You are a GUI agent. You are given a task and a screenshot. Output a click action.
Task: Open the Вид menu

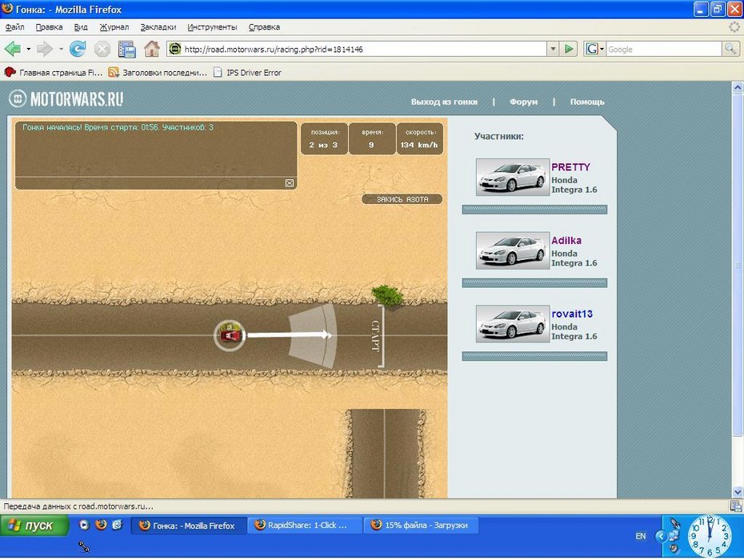[81, 27]
